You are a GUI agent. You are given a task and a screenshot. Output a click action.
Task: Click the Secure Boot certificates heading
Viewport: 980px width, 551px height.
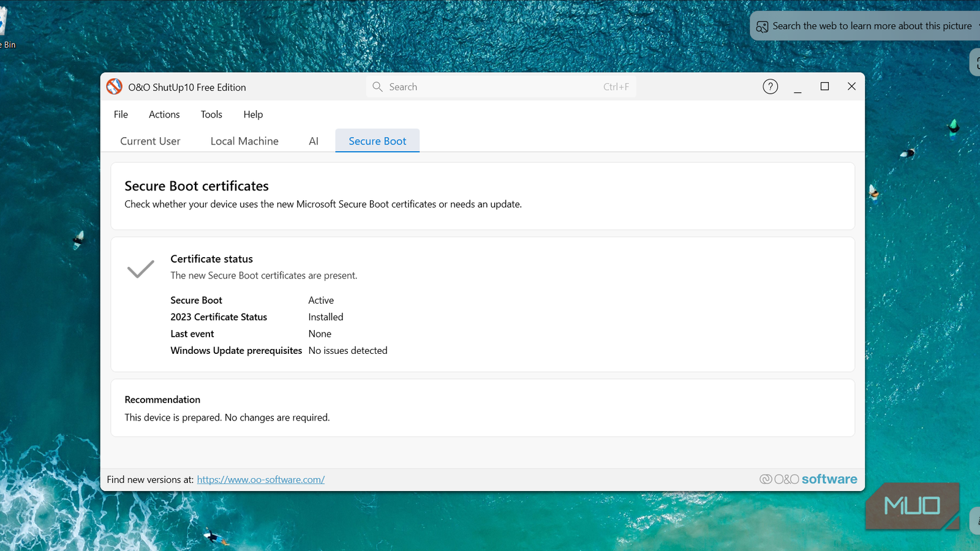(197, 186)
